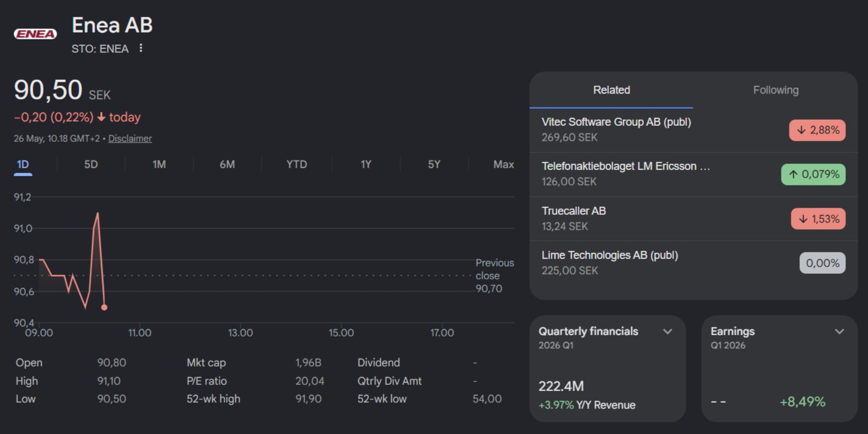
Task: Switch to the Following tab
Action: coord(776,90)
